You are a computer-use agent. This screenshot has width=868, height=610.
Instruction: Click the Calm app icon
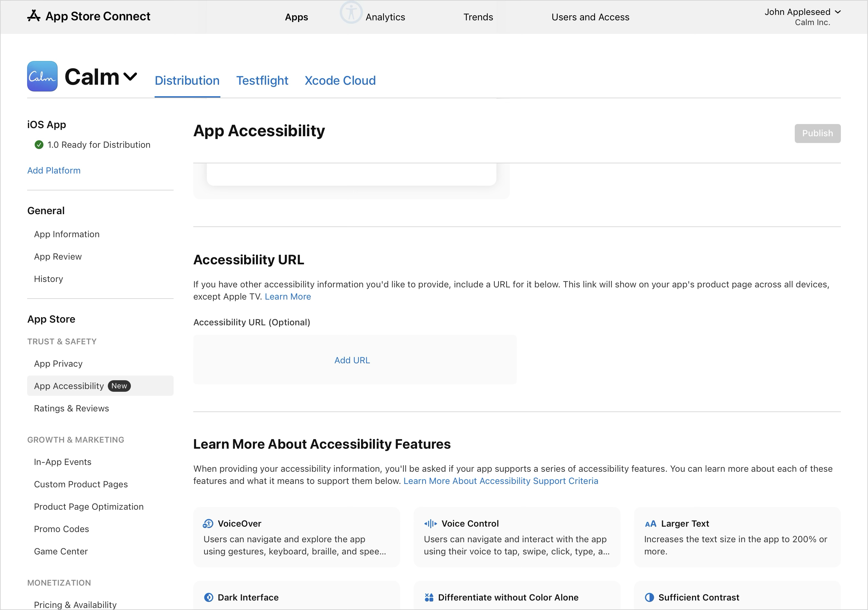point(42,76)
